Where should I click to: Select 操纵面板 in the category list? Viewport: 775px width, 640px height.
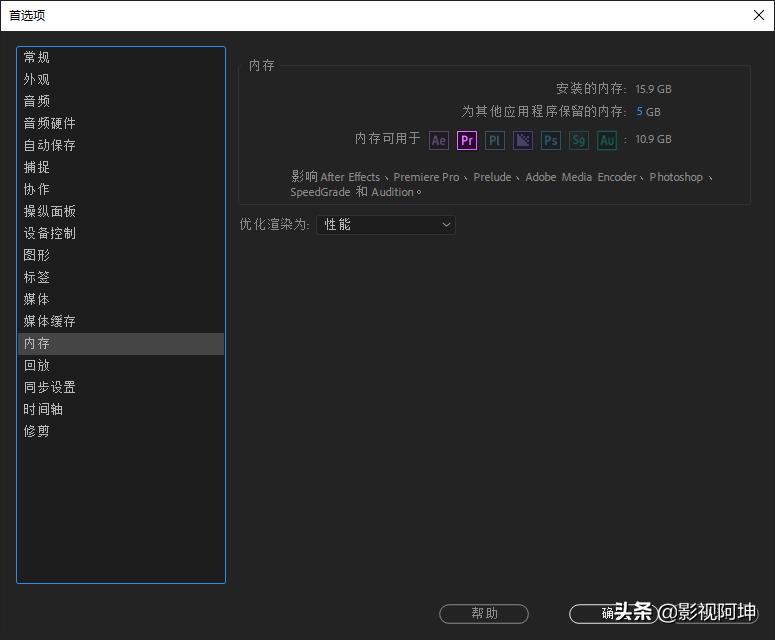[121, 212]
